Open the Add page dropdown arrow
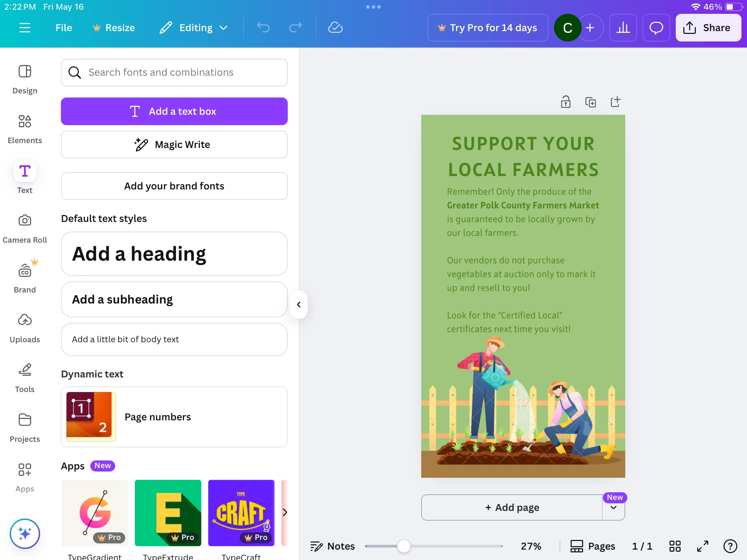 tap(614, 507)
